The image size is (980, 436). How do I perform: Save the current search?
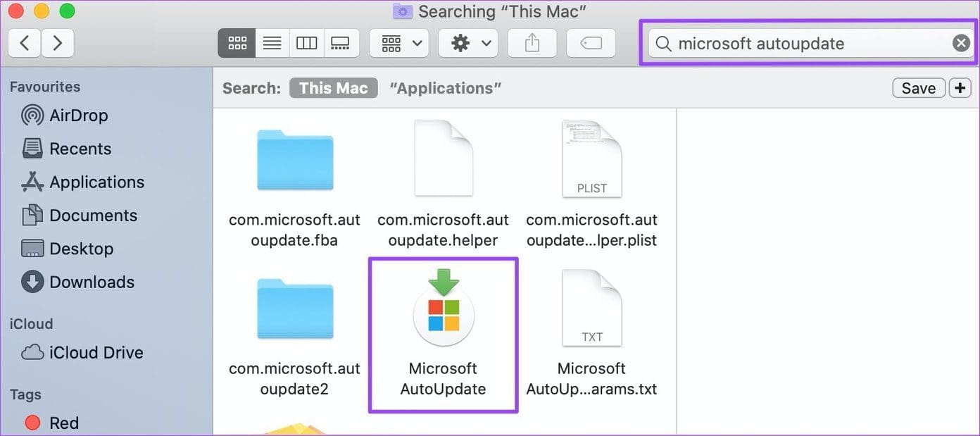coord(918,88)
